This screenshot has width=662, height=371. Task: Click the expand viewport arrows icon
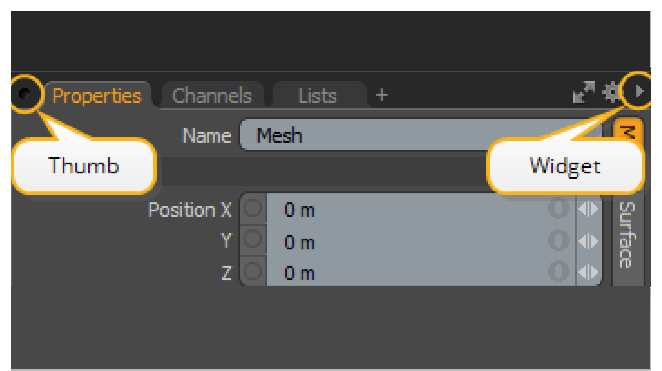pyautogui.click(x=584, y=92)
